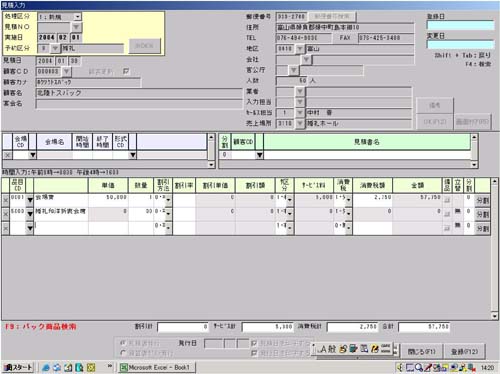Open the スタート menu
Viewport: 500px width, 374px height.
(18, 367)
